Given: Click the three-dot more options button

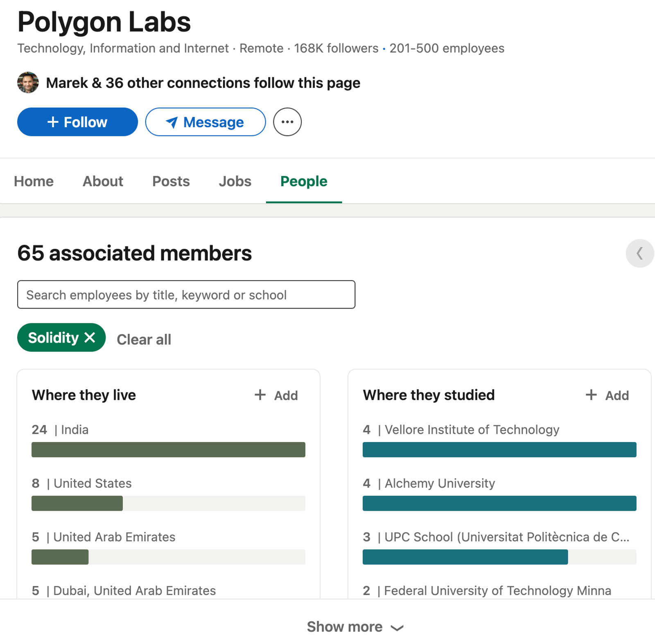Looking at the screenshot, I should point(287,122).
